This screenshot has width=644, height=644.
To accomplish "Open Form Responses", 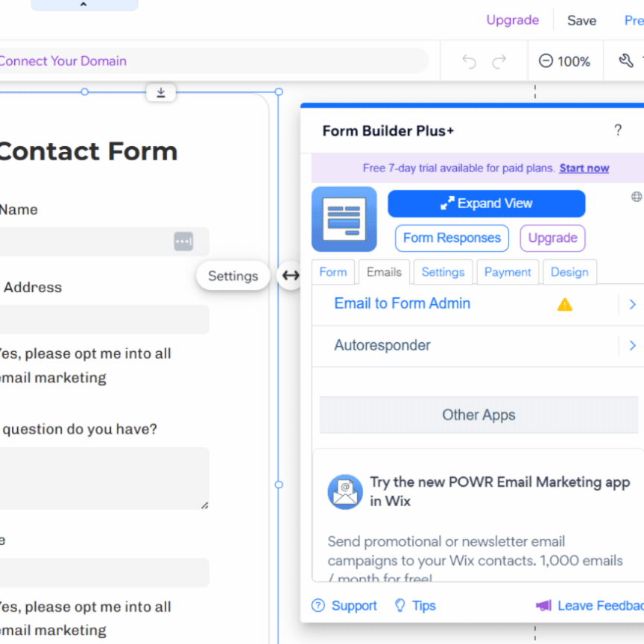I will click(452, 239).
